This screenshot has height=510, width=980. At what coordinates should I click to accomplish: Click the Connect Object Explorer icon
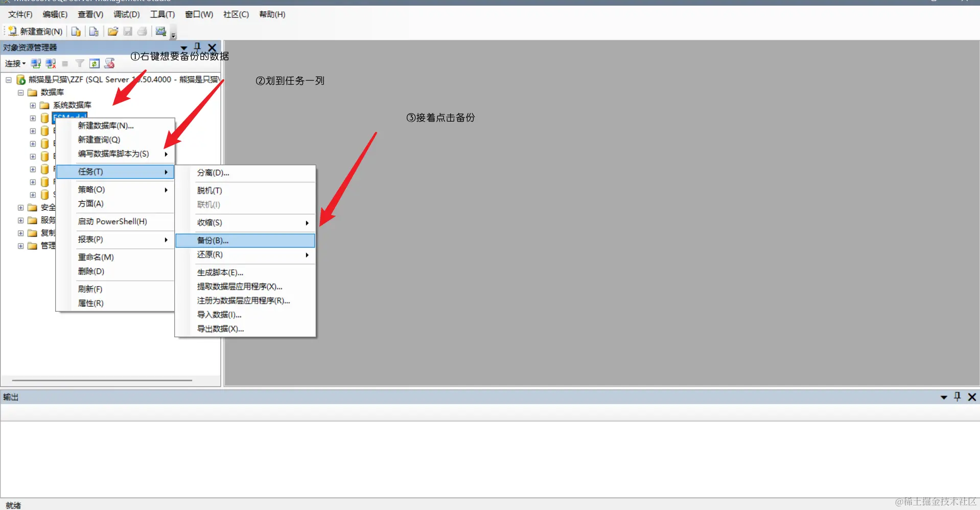click(x=36, y=63)
